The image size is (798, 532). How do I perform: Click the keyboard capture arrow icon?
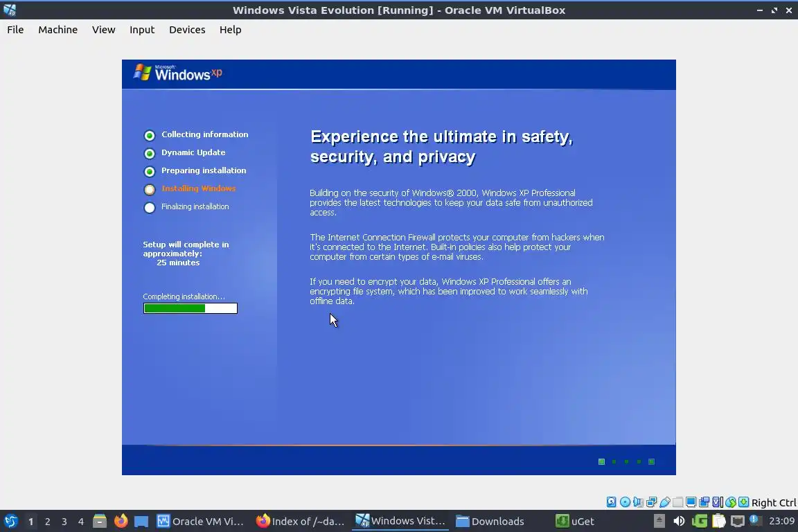[743, 502]
